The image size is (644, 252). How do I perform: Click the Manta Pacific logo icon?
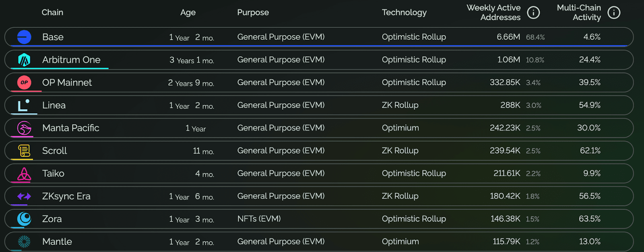(x=24, y=128)
